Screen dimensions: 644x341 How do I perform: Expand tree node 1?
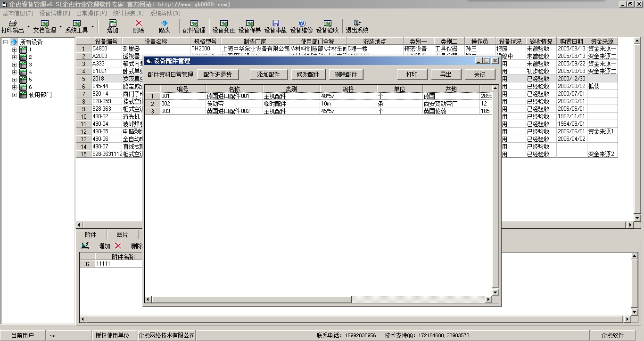(x=14, y=49)
